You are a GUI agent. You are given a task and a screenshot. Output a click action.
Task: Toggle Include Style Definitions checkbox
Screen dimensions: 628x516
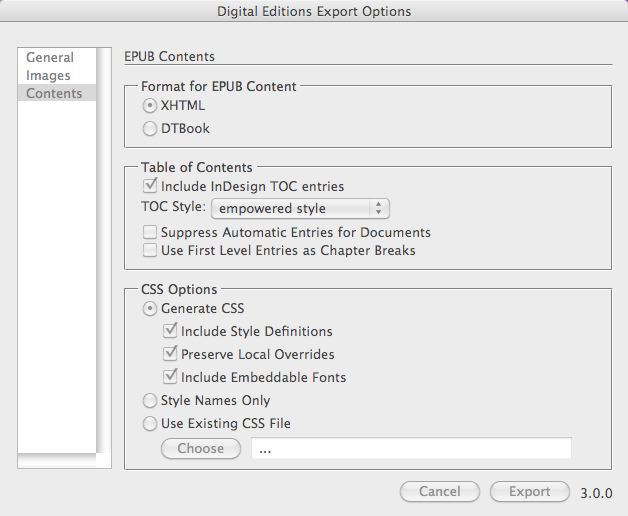[170, 331]
